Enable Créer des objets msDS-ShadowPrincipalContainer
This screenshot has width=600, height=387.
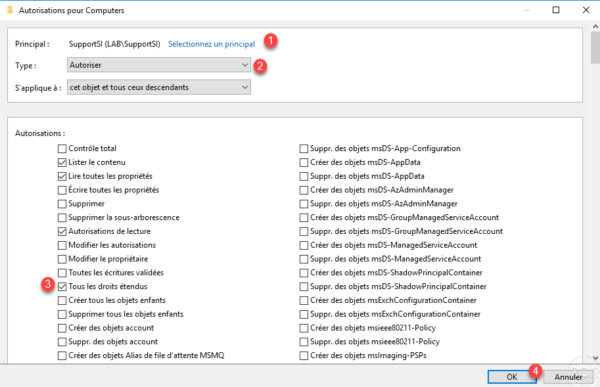[304, 273]
